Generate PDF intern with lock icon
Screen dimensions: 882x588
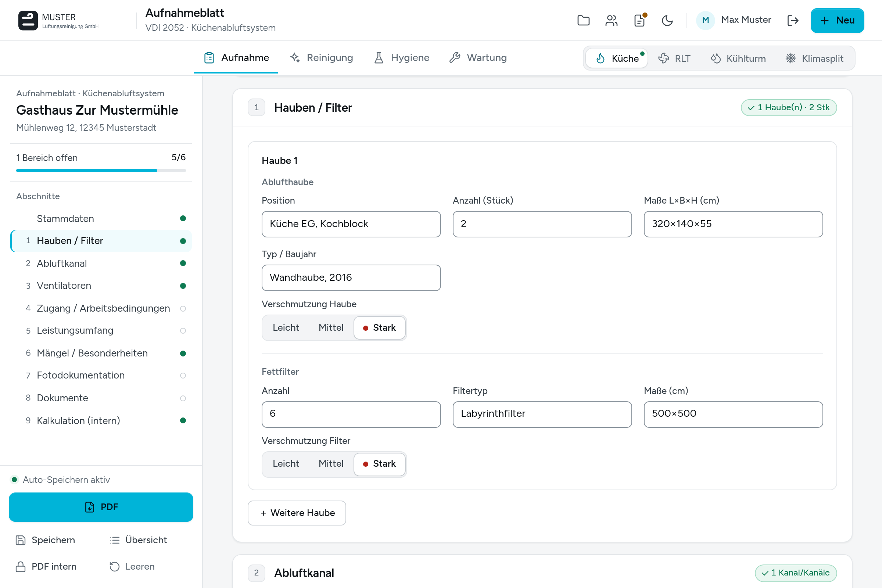click(x=46, y=566)
